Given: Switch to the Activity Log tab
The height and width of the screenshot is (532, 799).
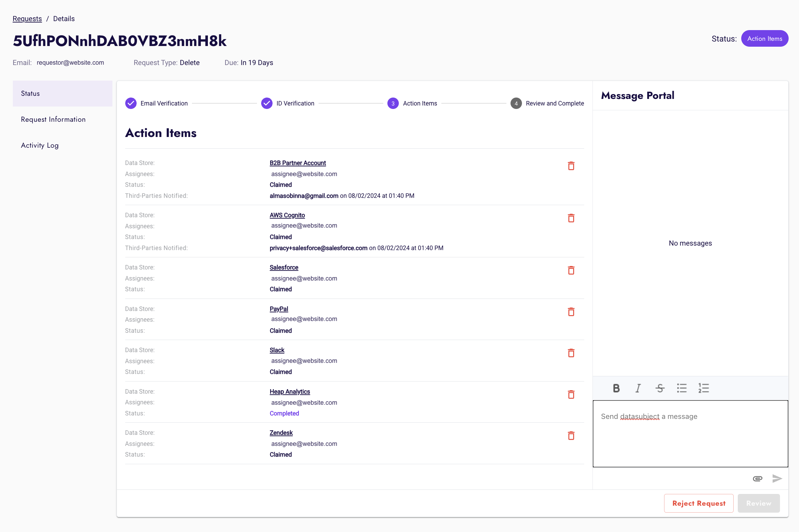Looking at the screenshot, I should click(x=40, y=145).
